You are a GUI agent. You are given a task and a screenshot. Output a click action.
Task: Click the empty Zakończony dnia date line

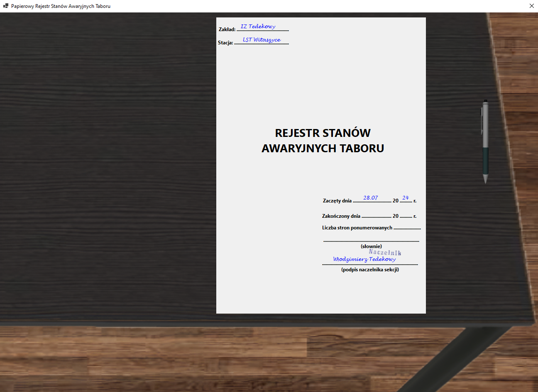click(x=376, y=215)
